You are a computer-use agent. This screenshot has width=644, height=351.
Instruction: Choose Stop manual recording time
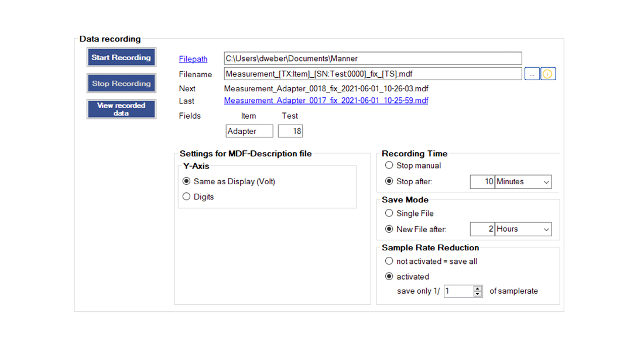(389, 166)
